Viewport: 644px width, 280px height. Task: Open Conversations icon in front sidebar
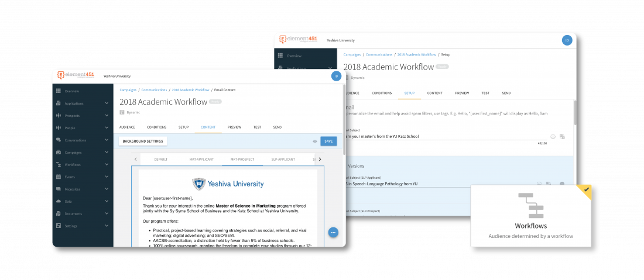[x=59, y=140]
